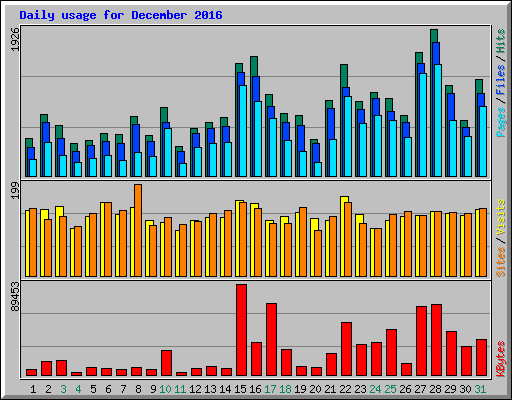Click day label 27 on the x-axis
Viewport: 512px width, 400px height.
420,389
